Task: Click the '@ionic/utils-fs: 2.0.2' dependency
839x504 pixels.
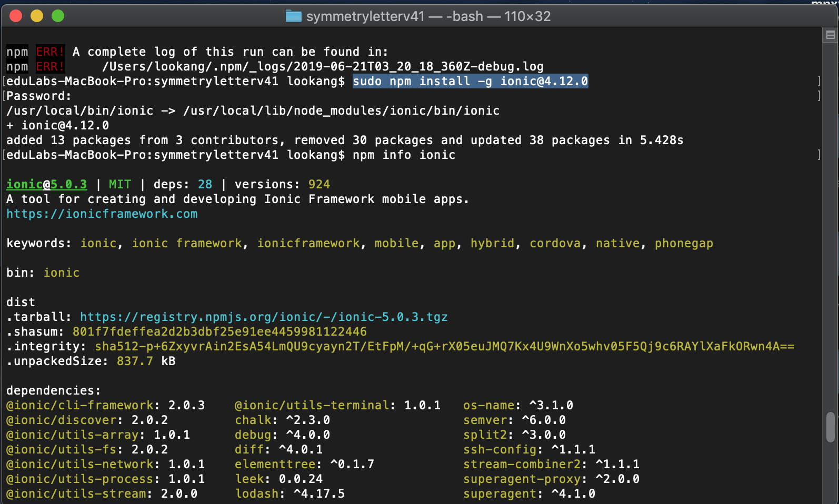Action: (87, 450)
